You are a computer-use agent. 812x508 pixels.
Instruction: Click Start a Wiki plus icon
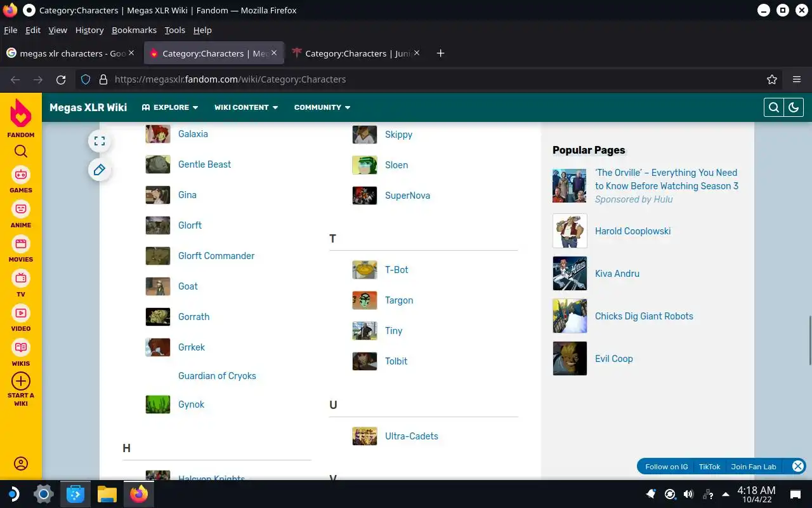[x=21, y=381]
